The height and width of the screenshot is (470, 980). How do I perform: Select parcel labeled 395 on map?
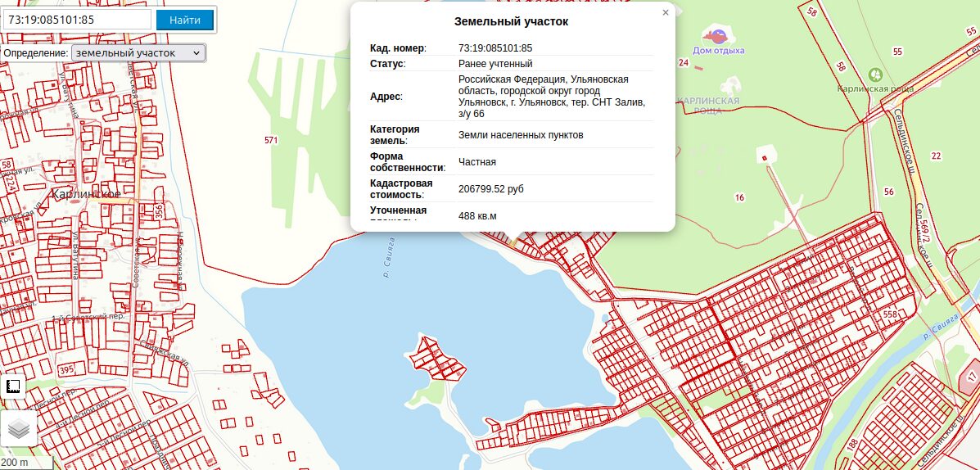(66, 371)
